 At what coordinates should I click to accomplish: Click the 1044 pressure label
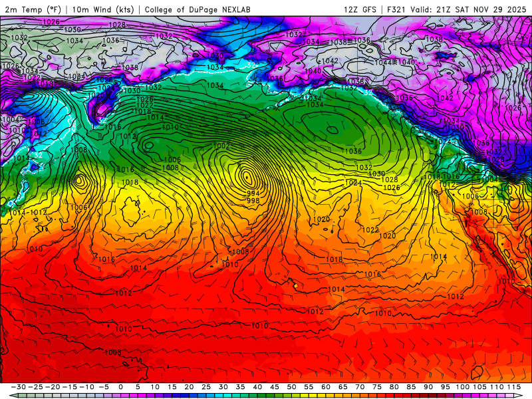tap(383, 63)
